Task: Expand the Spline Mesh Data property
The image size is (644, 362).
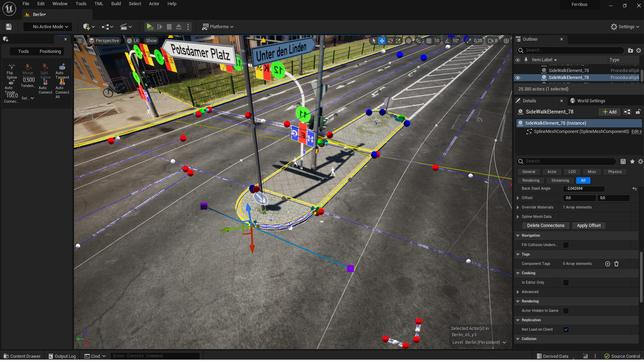Action: (x=518, y=217)
